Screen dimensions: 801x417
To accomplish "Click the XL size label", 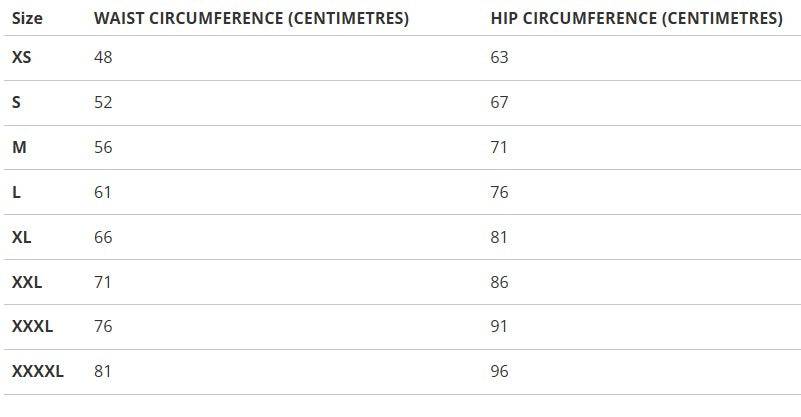I will 21,237.
